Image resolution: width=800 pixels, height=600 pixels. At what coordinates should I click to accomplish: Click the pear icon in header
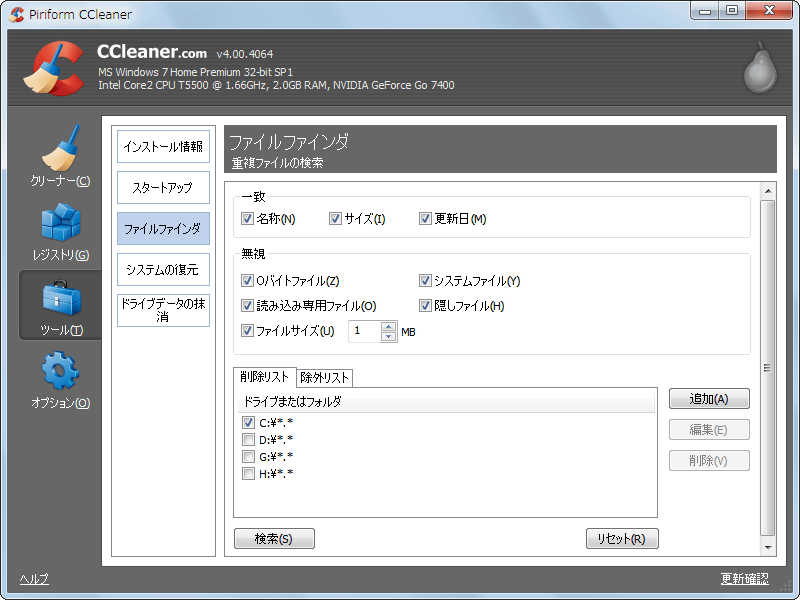760,67
